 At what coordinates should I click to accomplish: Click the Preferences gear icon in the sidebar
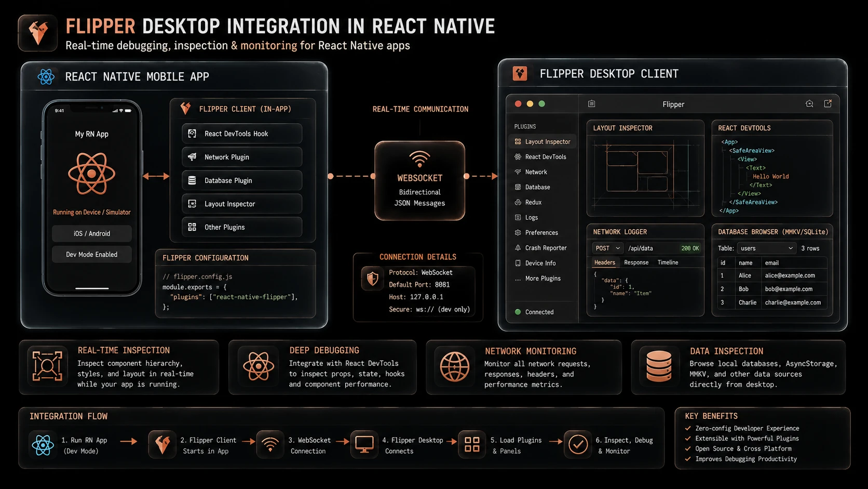click(518, 232)
